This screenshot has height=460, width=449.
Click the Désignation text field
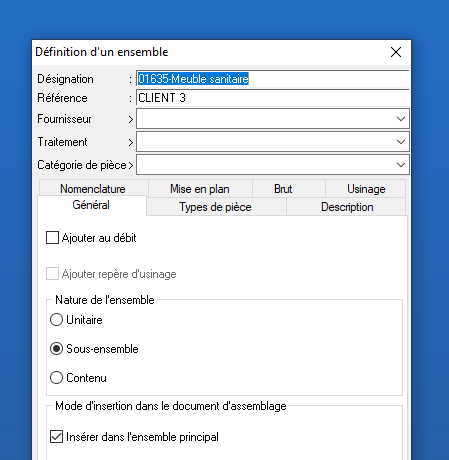(273, 79)
